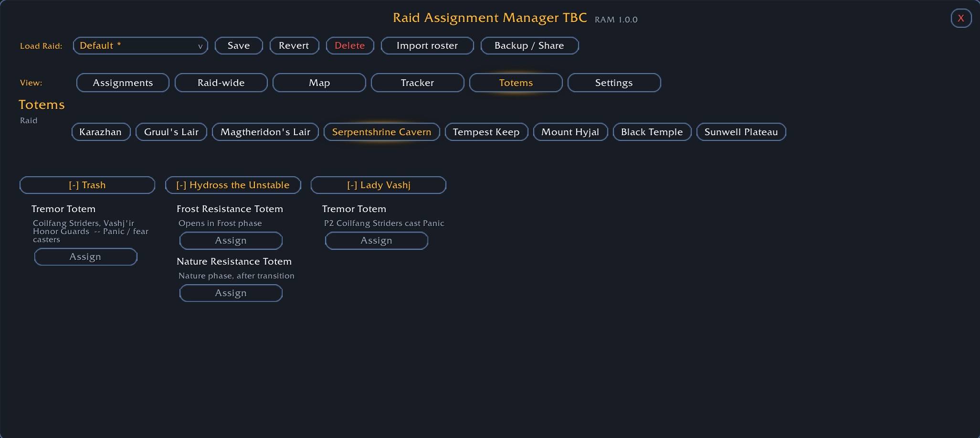Assign the Nature Resistance Totem

(231, 293)
